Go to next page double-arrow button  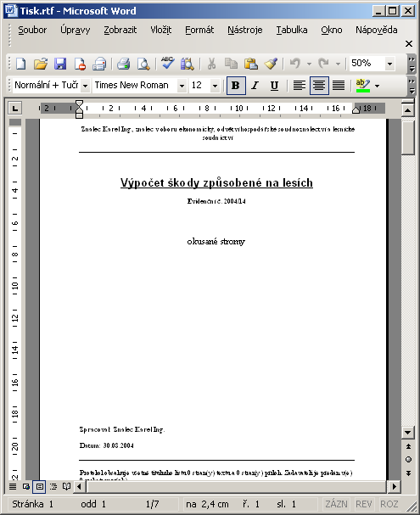pyautogui.click(x=408, y=473)
